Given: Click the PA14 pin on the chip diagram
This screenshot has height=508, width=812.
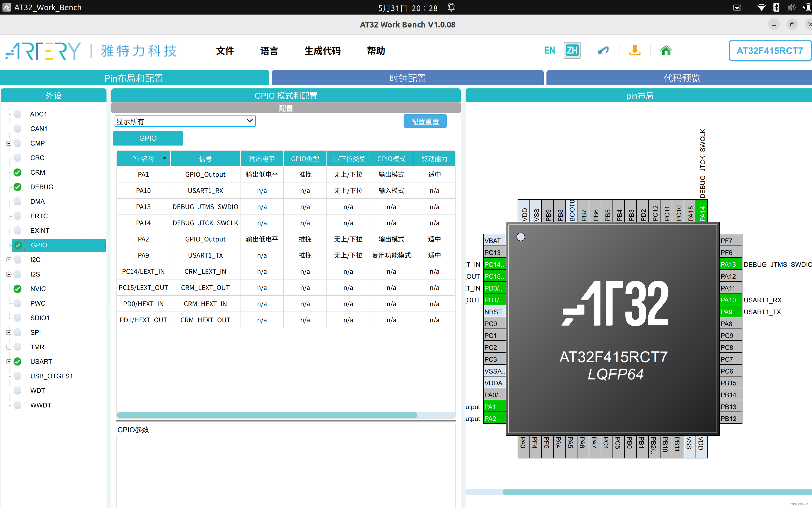Looking at the screenshot, I should coord(702,211).
